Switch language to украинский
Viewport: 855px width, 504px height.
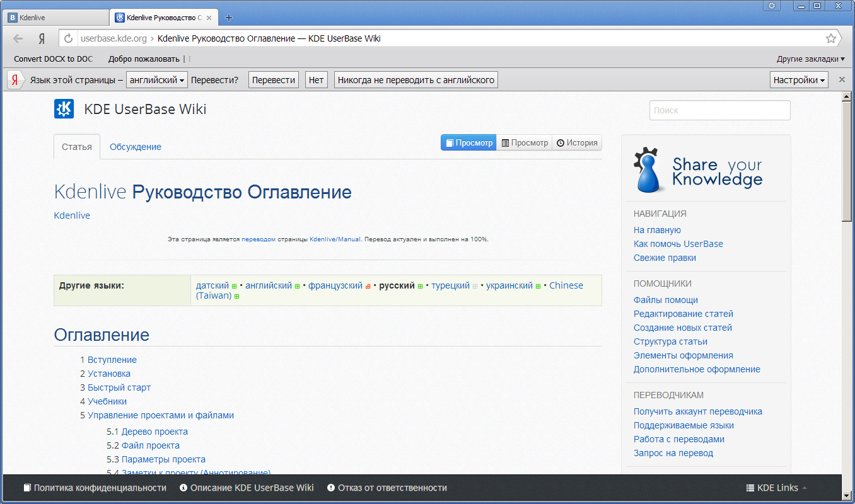tap(509, 285)
